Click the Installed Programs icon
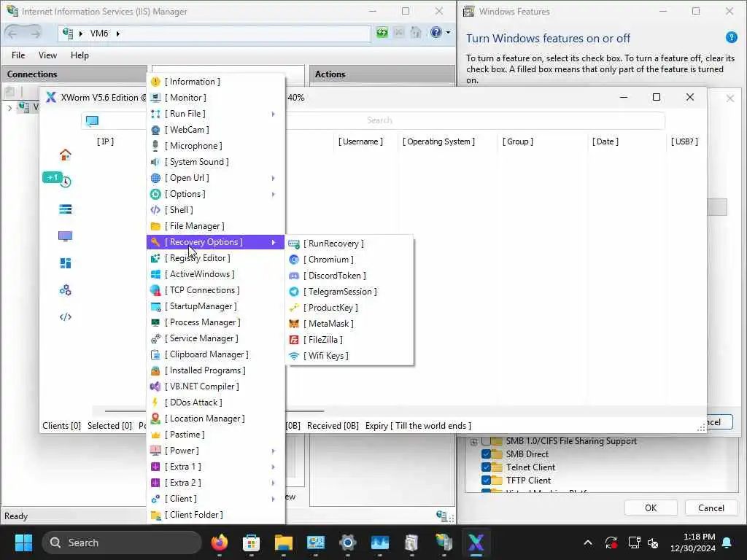The height and width of the screenshot is (560, 747). (x=155, y=370)
